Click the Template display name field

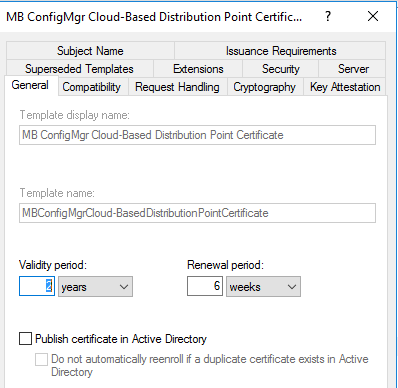pos(197,135)
